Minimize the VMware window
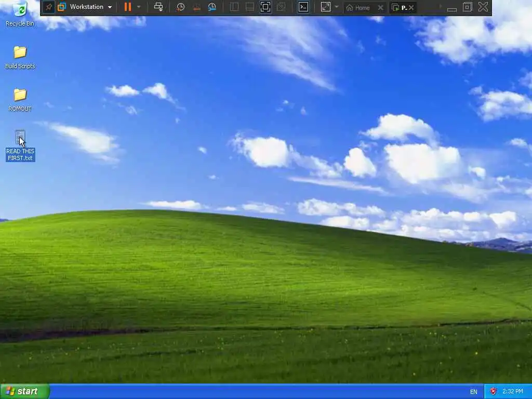Viewport: 532px width, 399px height. (x=451, y=8)
